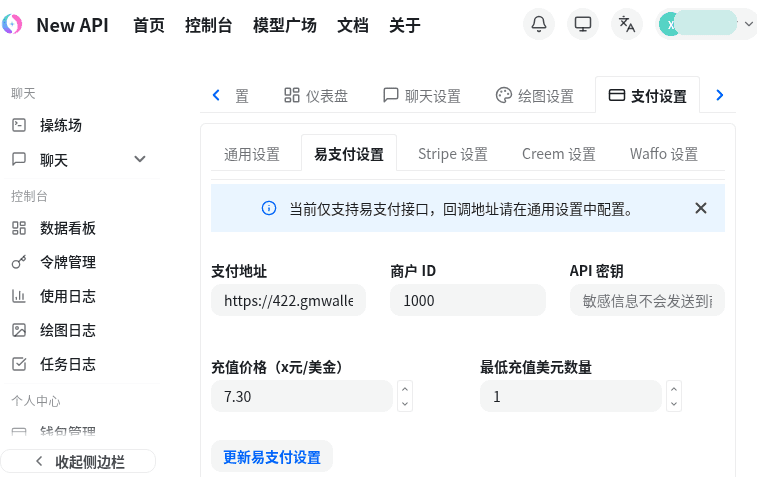This screenshot has width=757, height=477.
Task: Dismiss the EPay info banner
Action: coord(701,208)
